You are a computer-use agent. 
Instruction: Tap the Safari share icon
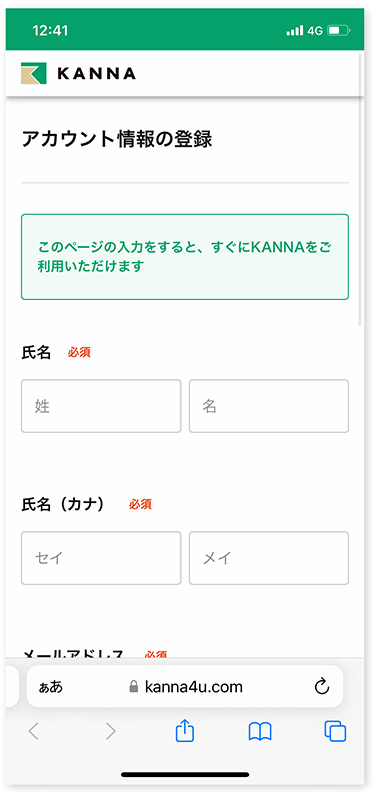tap(185, 731)
